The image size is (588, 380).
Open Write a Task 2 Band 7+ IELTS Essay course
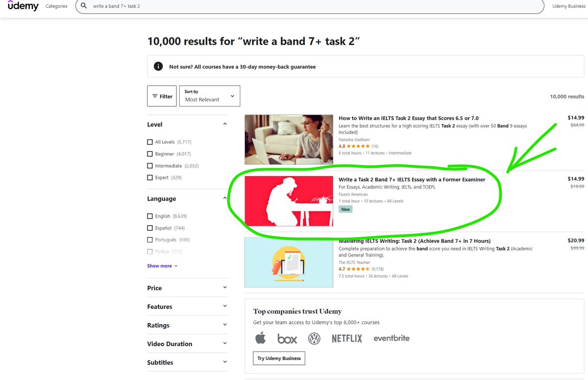(412, 179)
